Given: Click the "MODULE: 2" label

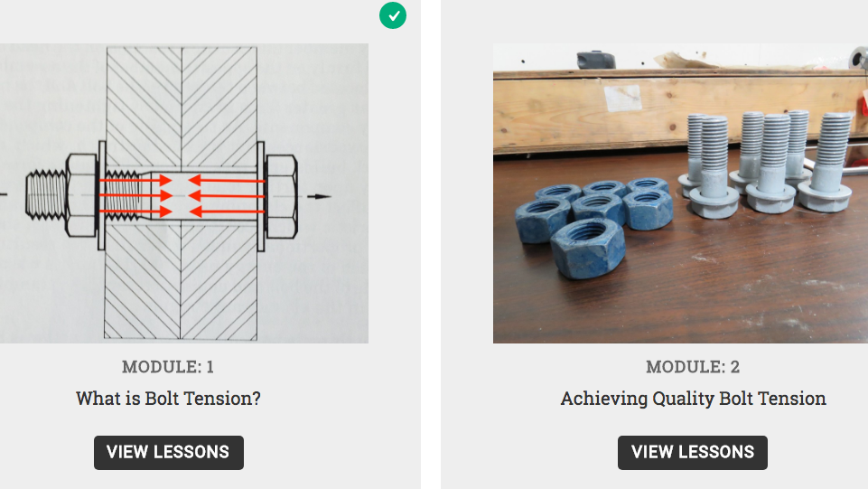Looking at the screenshot, I should [693, 367].
